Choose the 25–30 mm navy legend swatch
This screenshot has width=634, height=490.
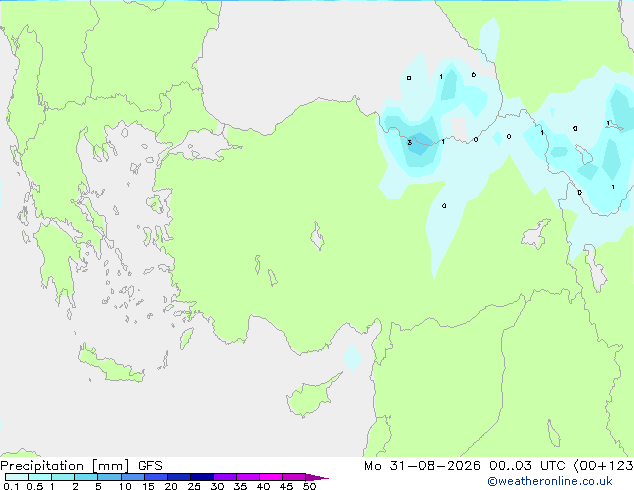202,477
